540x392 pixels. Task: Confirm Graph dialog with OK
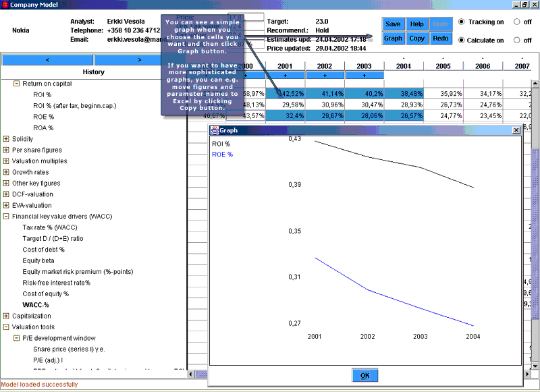click(364, 376)
